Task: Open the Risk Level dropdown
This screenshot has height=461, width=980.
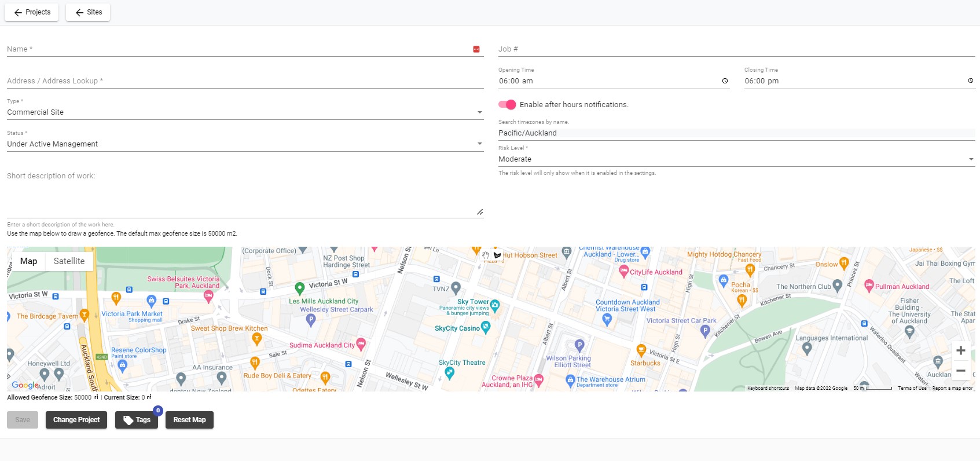Action: tap(736, 159)
